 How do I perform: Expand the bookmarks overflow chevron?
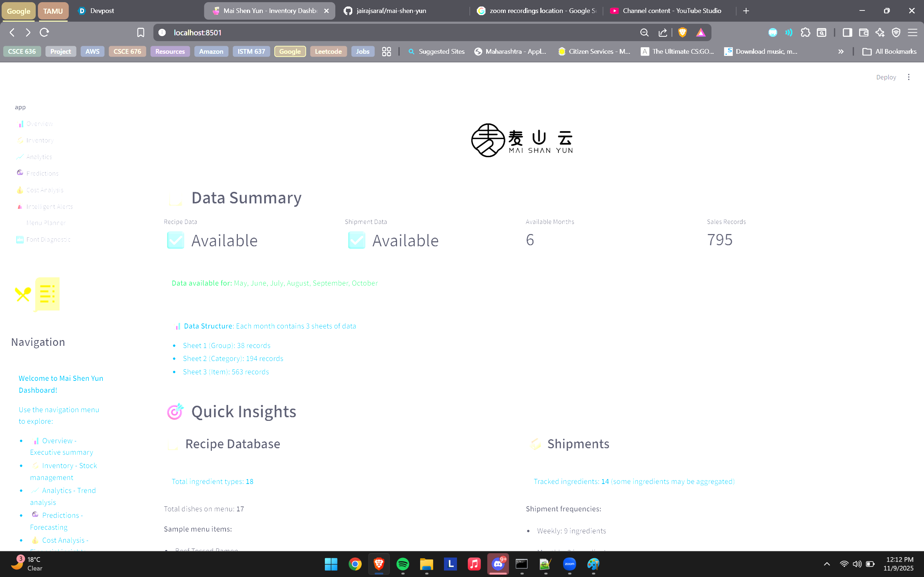[841, 51]
